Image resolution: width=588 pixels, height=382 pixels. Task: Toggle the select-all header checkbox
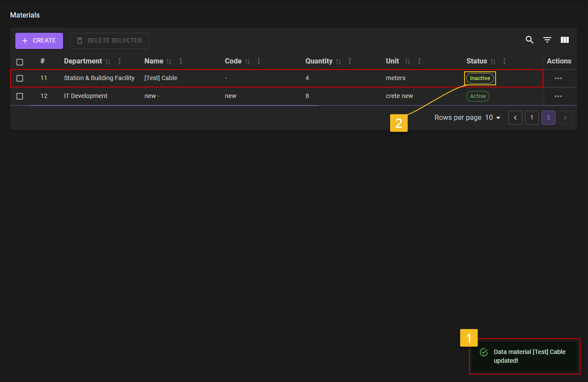[20, 62]
